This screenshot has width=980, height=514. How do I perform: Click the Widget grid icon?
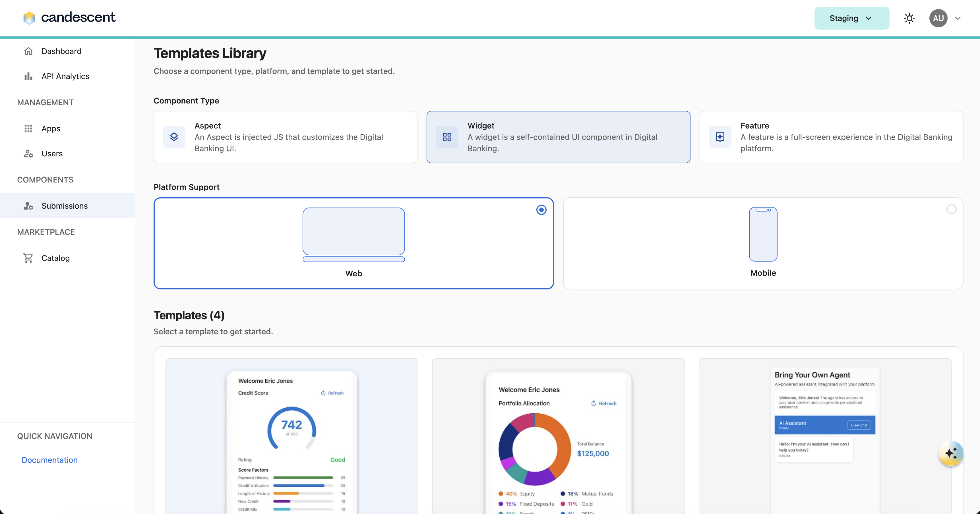(447, 137)
